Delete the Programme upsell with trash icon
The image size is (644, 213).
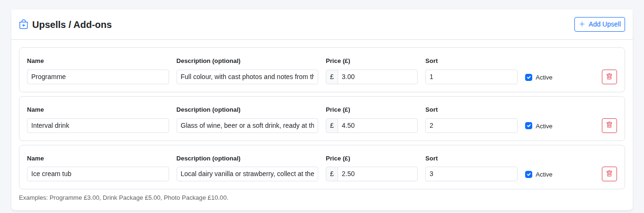pyautogui.click(x=609, y=77)
